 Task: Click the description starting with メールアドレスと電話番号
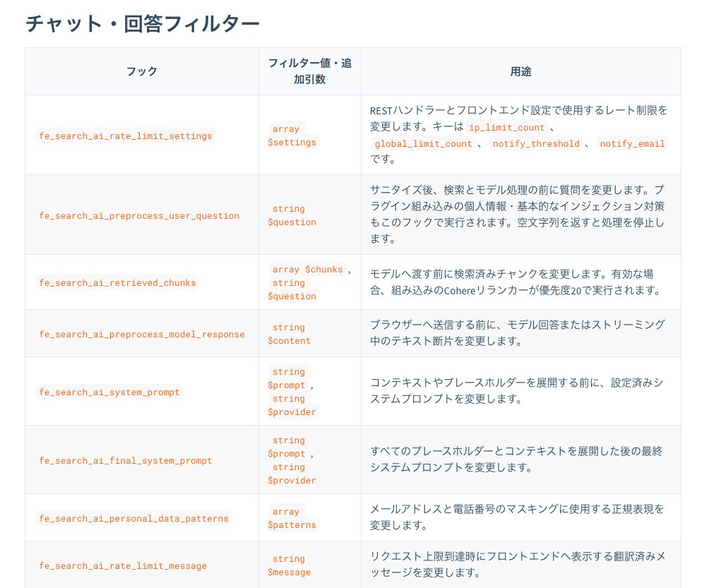pos(517,517)
